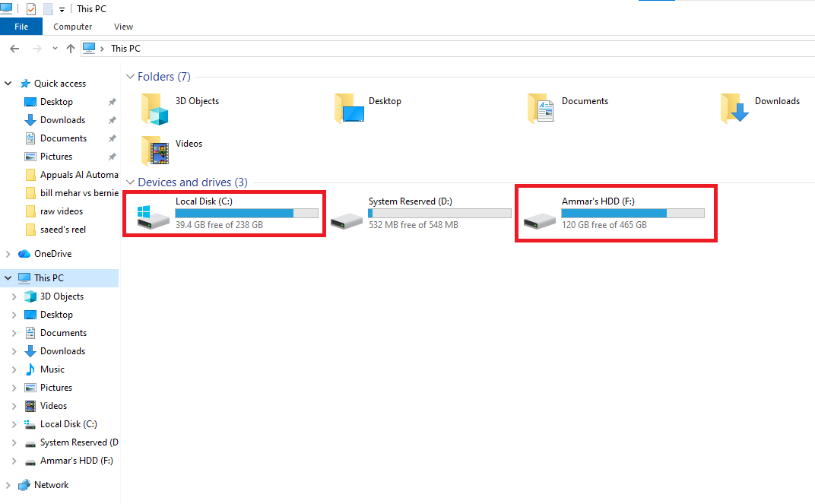
Task: Select Ammar's HDD (F:) in the sidebar
Action: 76,461
